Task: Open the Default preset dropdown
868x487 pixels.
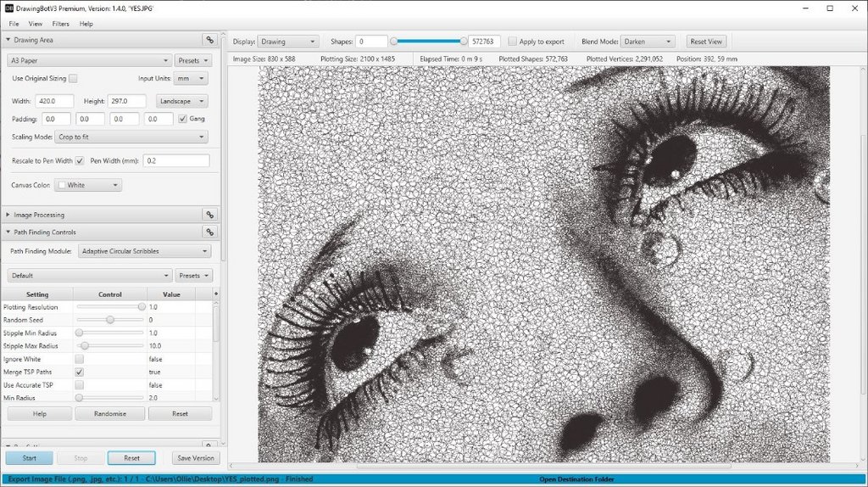Action: click(90, 276)
